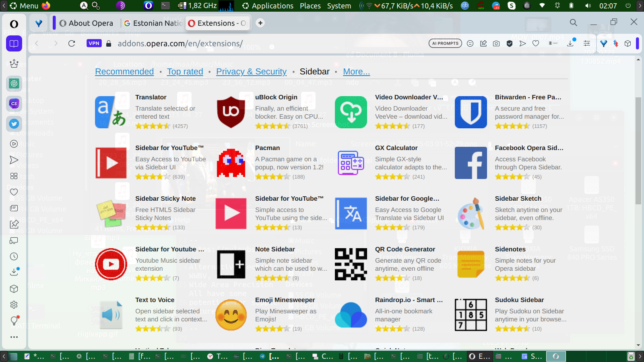Open Note Sidebar extension title
The image size is (644, 362).
pos(275,249)
